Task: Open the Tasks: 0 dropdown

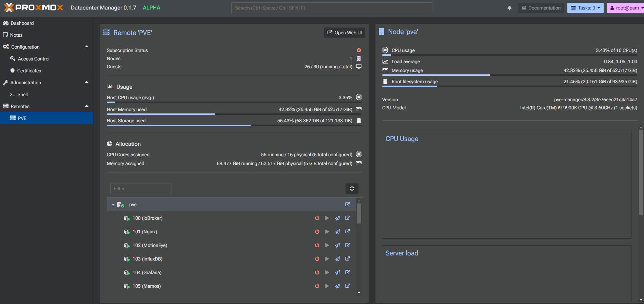Action: pos(585,8)
